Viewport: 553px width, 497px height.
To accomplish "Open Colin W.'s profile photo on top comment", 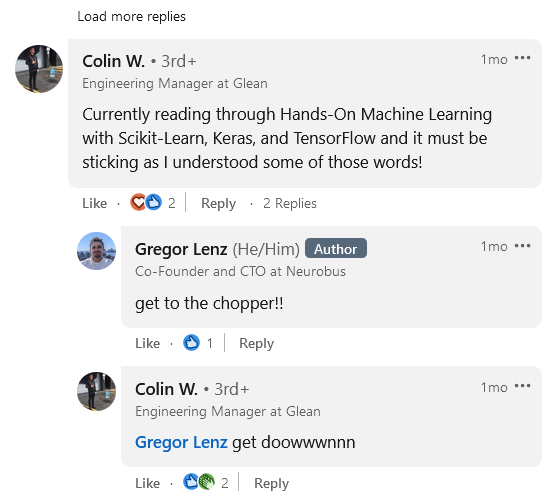I will (39, 69).
